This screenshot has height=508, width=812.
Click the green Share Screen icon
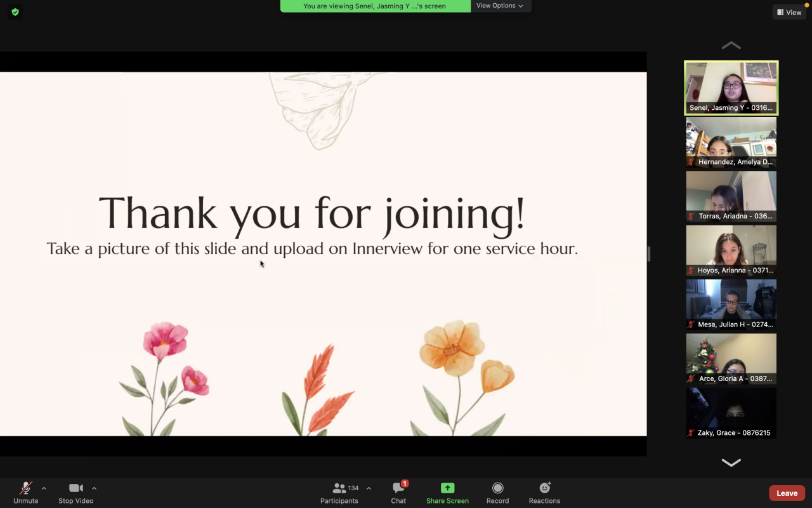[x=448, y=488]
